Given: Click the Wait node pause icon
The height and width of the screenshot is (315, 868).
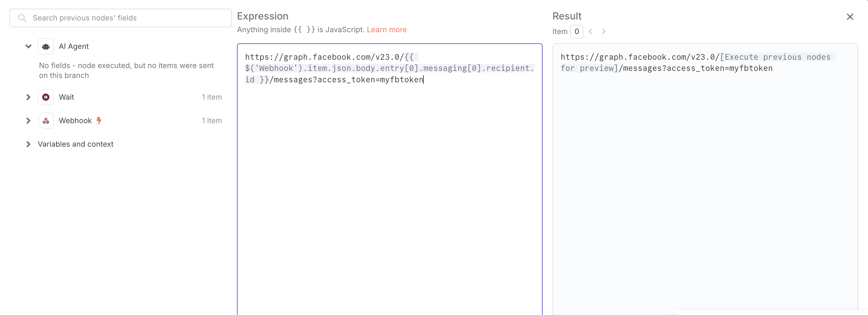Looking at the screenshot, I should pos(46,97).
